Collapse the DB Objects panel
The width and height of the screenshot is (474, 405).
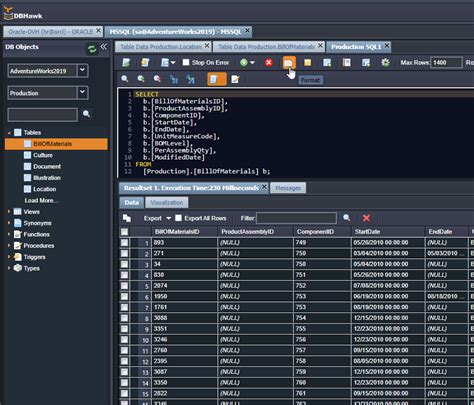[x=104, y=47]
